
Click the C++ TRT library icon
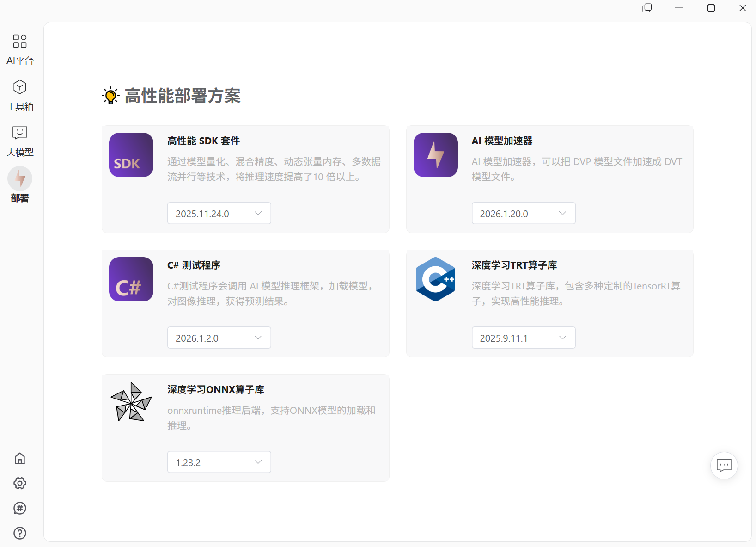pyautogui.click(x=435, y=279)
